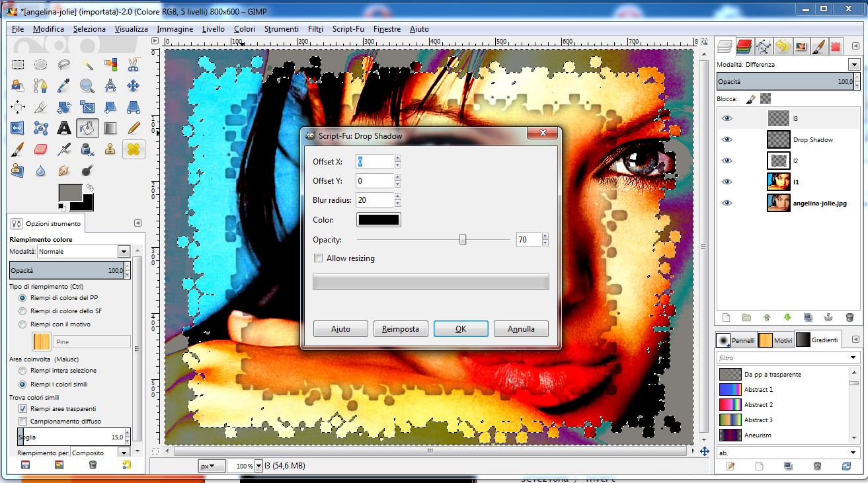Screen dimensions: 868x483
Task: Select the Eraser tool
Action: pyautogui.click(x=41, y=149)
